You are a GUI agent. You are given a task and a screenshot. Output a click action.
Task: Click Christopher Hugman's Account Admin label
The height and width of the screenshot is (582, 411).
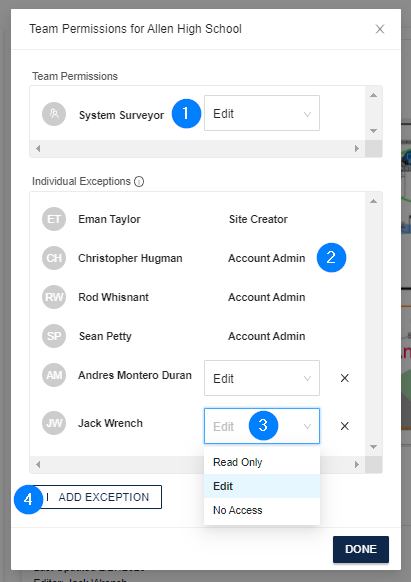pyautogui.click(x=267, y=258)
